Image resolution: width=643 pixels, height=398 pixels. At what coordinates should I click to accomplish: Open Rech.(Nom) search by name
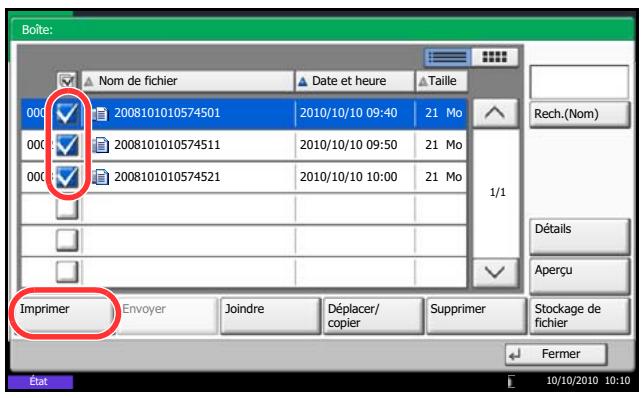[579, 114]
